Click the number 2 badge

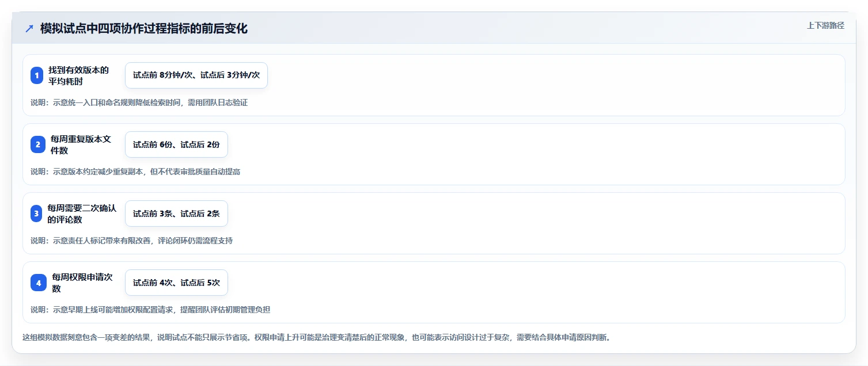(x=38, y=144)
